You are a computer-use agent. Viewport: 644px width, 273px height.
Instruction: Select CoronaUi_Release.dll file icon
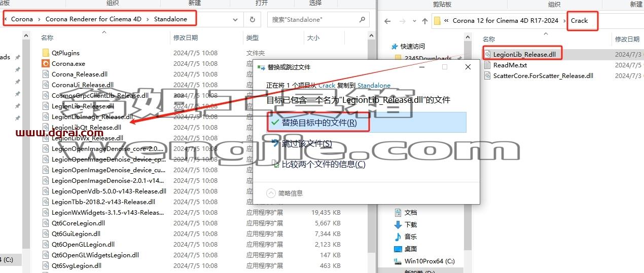point(46,85)
